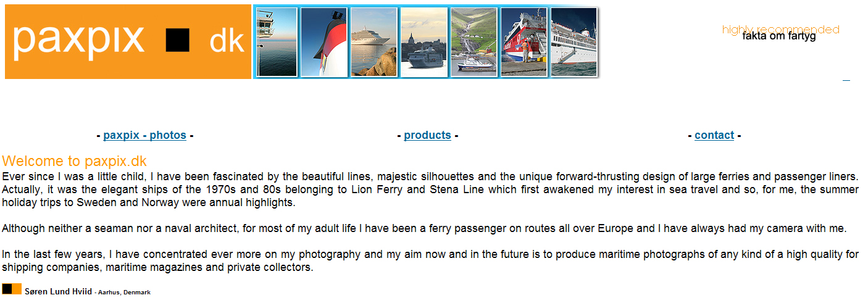Open the ship bridge at sea thumbnail

coord(277,42)
